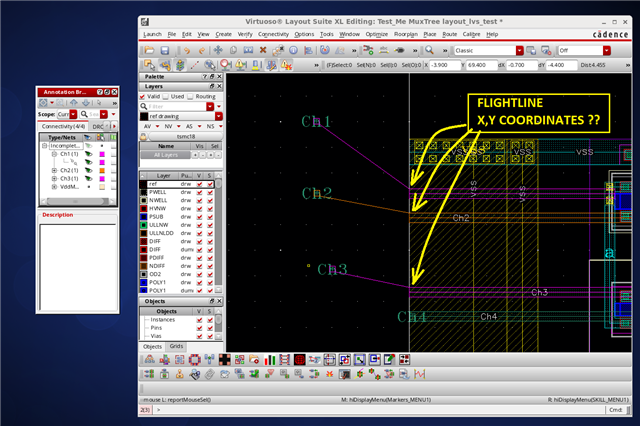This screenshot has width=640, height=426.
Task: Open the Filter field dropdown in Layers
Action: [x=210, y=106]
